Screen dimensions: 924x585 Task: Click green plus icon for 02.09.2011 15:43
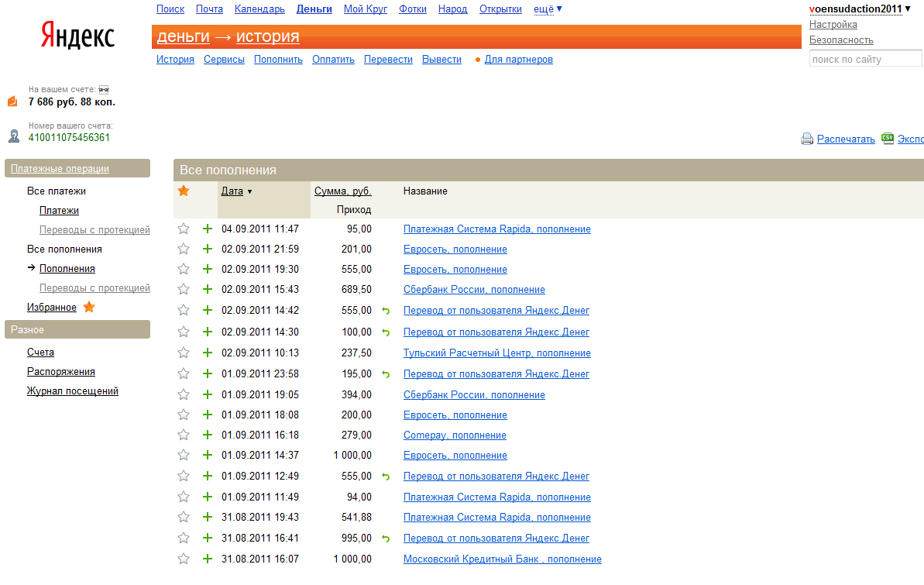coord(208,289)
